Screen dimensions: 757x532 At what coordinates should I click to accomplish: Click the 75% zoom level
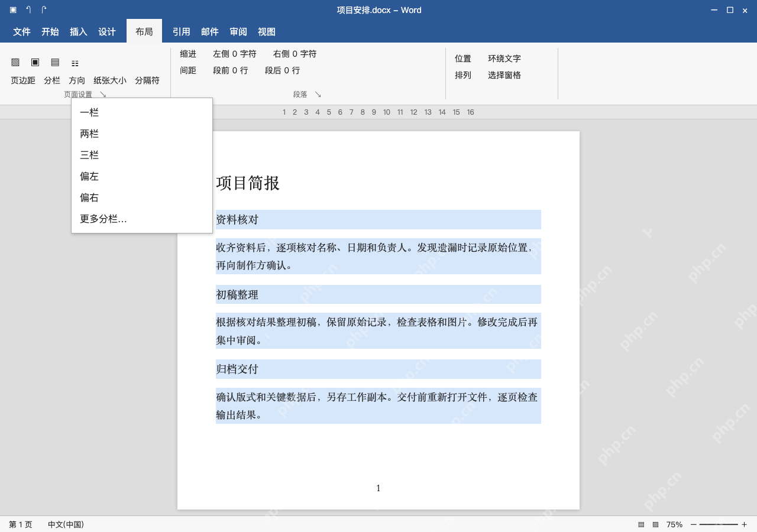tap(674, 524)
